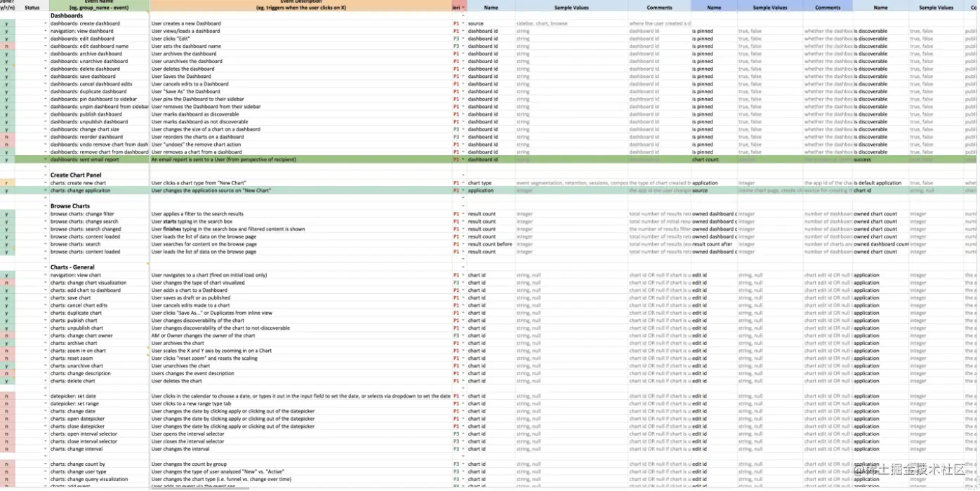Select the 'success' cell in email report row
980x491 pixels.
click(x=880, y=160)
